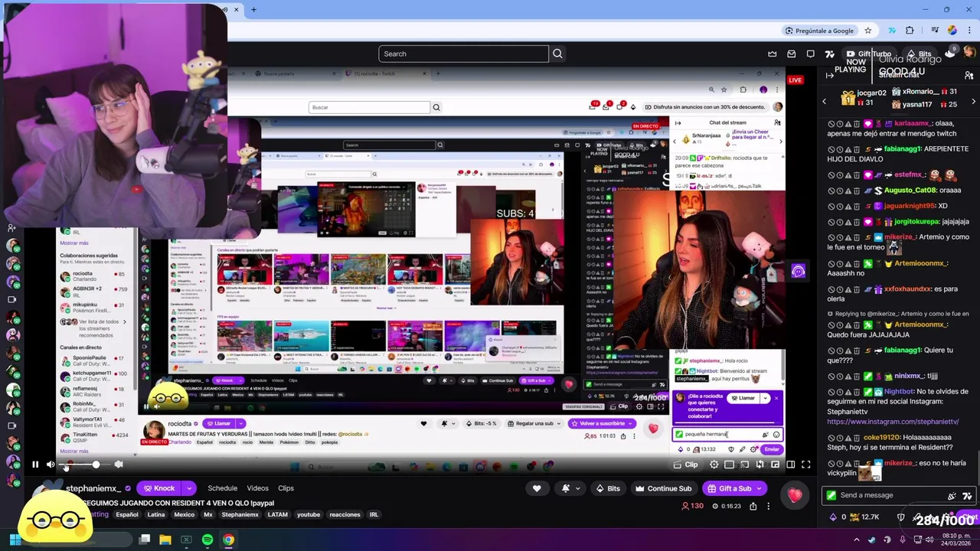
Task: Show previous gift leaderboard entry
Action: [x=825, y=101]
